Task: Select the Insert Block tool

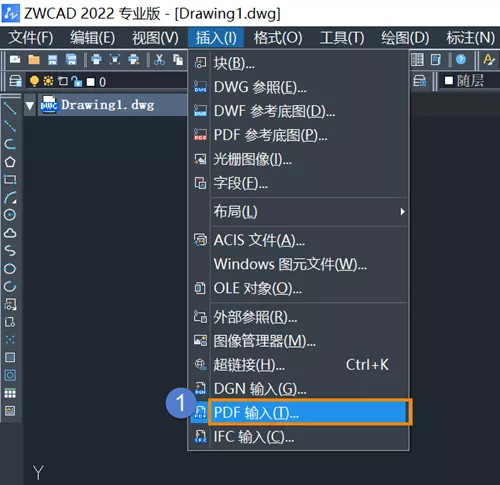Action: coord(10,304)
